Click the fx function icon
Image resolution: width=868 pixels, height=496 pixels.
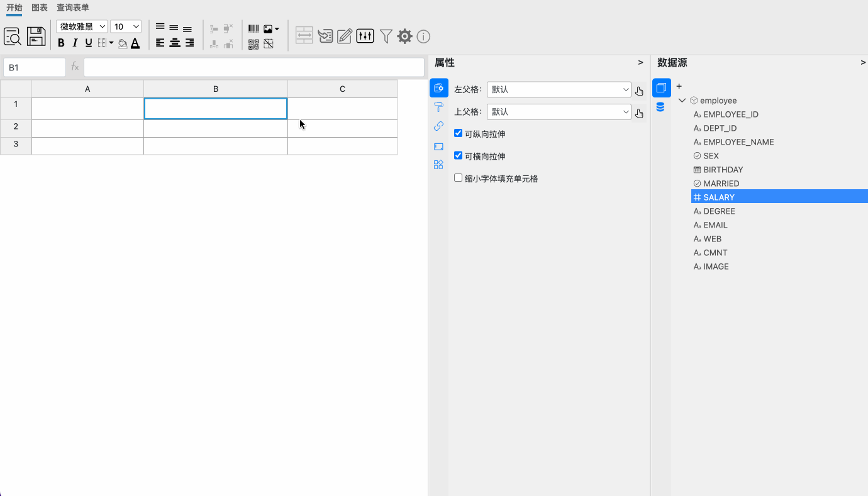point(75,67)
